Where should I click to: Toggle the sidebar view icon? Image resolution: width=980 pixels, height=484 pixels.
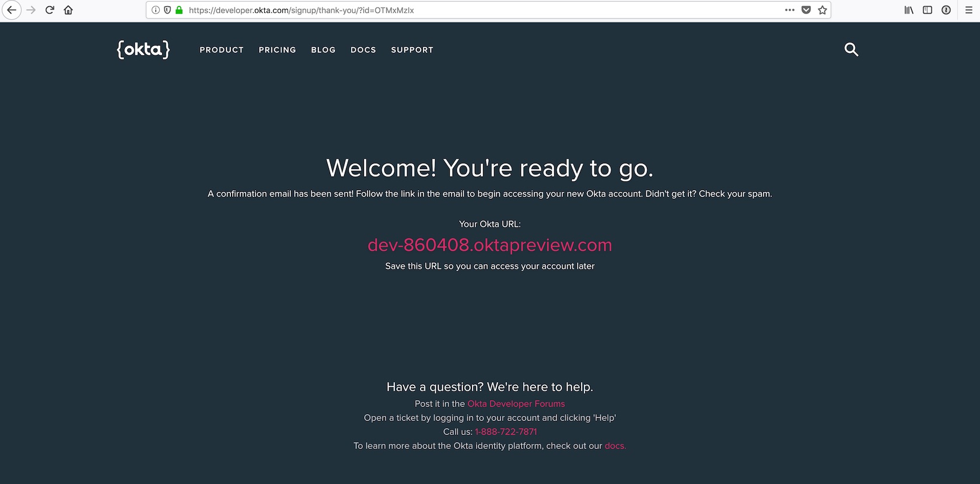tap(928, 10)
